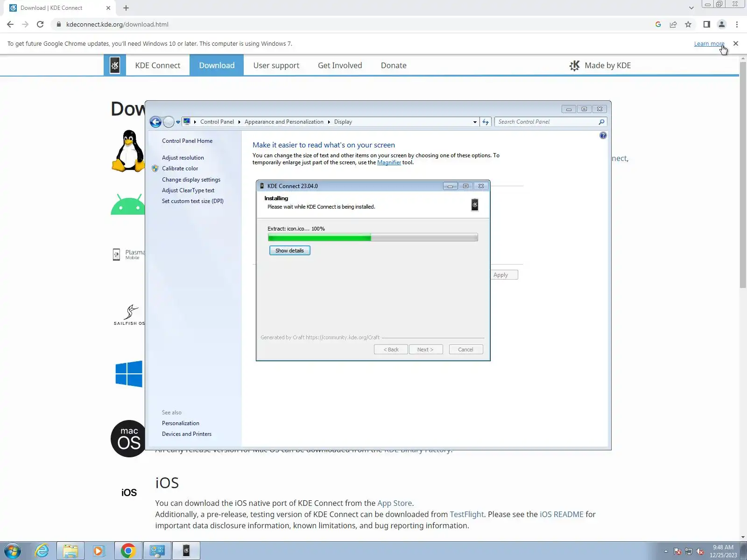The image size is (747, 560).
Task: Open the Chrome three-dot menu
Action: [x=737, y=24]
